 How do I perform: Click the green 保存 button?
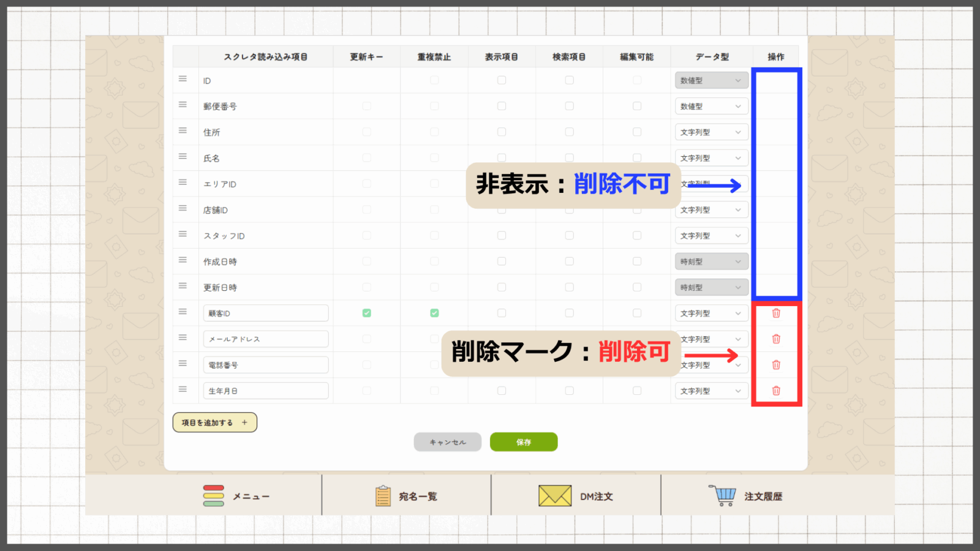(523, 442)
